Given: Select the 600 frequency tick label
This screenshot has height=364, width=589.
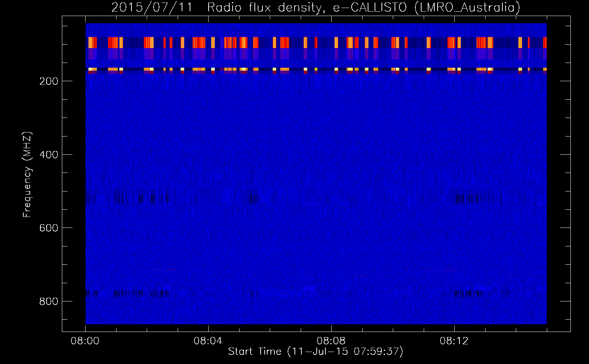Looking at the screenshot, I should pyautogui.click(x=49, y=228).
